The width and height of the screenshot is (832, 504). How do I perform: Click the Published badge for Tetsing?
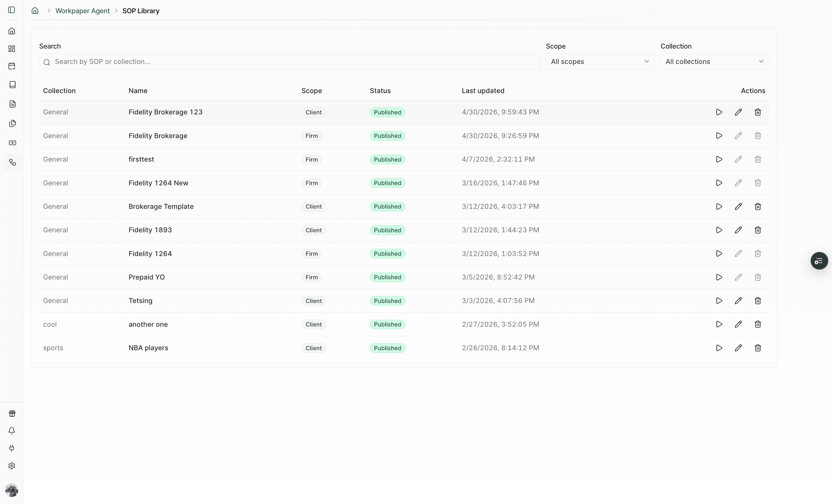point(387,301)
